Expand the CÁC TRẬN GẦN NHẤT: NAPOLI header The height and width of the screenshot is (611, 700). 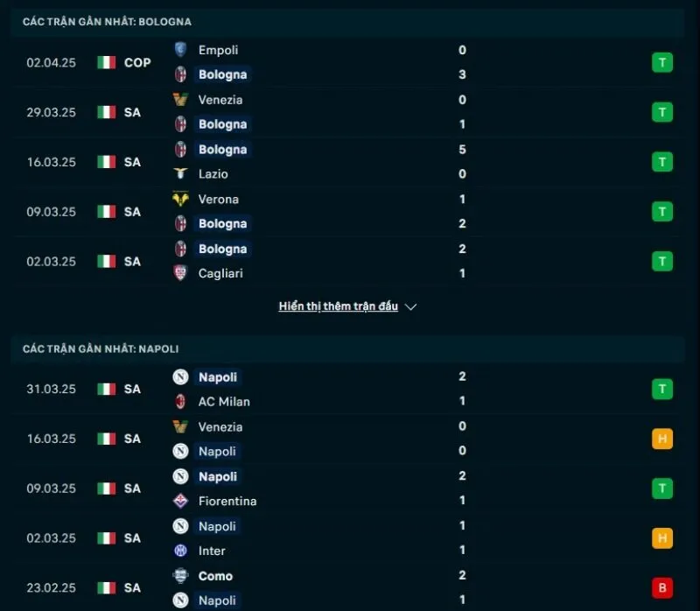(x=101, y=348)
